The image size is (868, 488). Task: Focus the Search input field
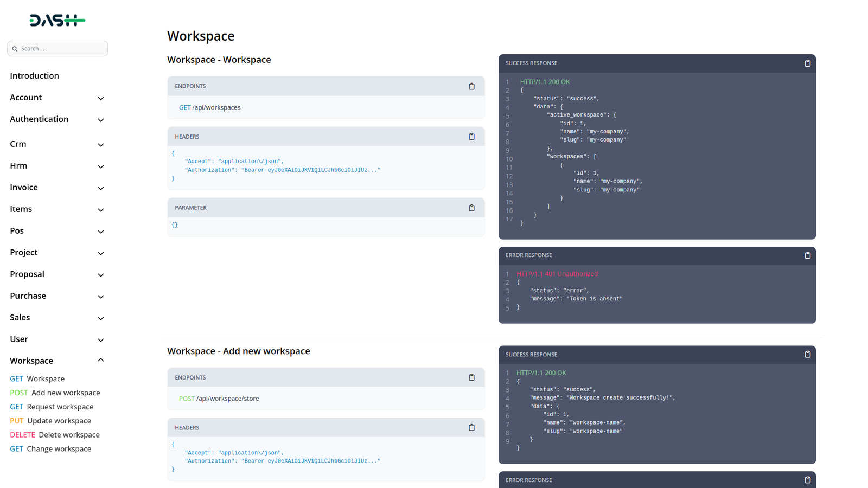click(x=62, y=49)
